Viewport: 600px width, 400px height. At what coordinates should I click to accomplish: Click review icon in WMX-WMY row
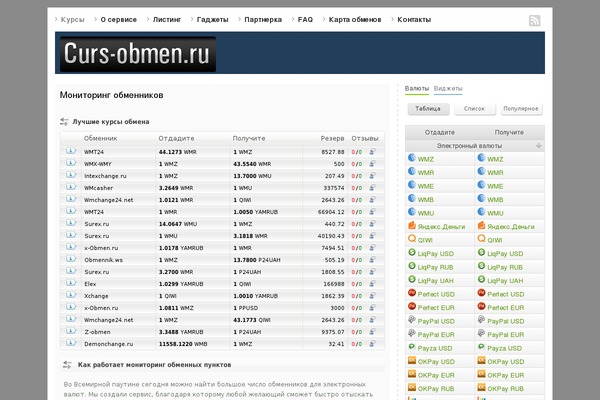coord(372,163)
